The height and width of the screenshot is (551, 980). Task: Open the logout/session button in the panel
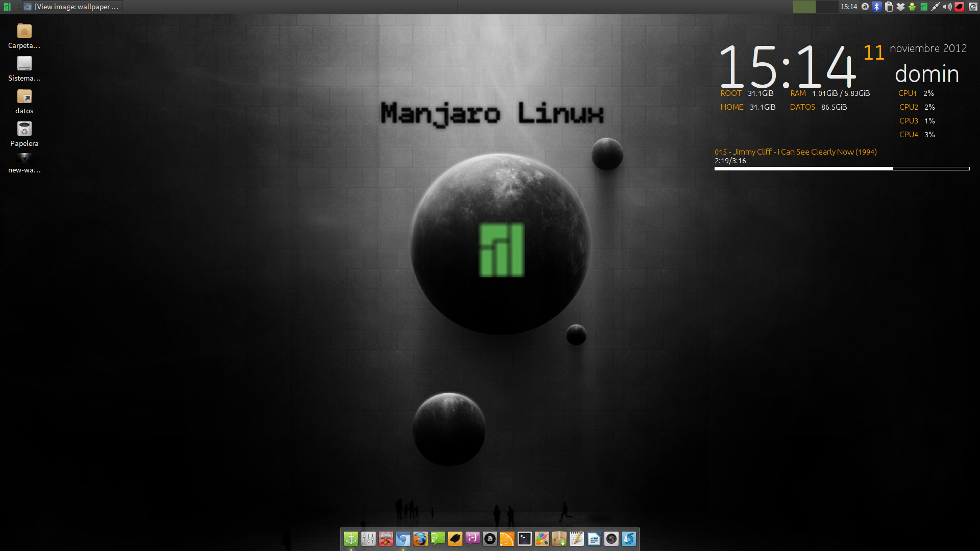pos(973,7)
